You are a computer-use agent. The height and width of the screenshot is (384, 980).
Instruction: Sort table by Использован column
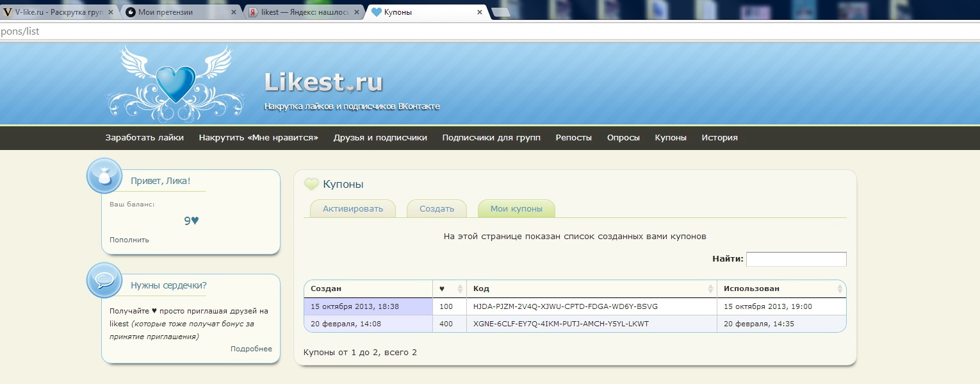coord(782,288)
